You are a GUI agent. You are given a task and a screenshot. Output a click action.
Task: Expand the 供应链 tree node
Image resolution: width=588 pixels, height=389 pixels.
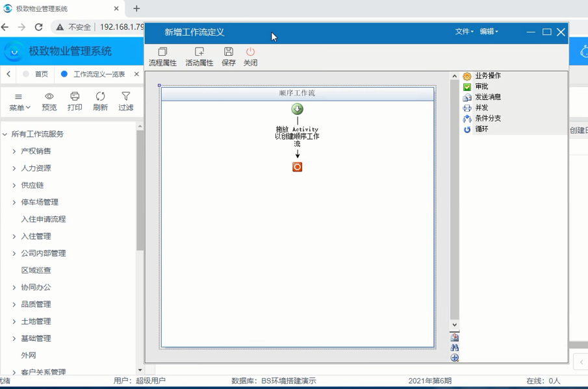tap(14, 185)
